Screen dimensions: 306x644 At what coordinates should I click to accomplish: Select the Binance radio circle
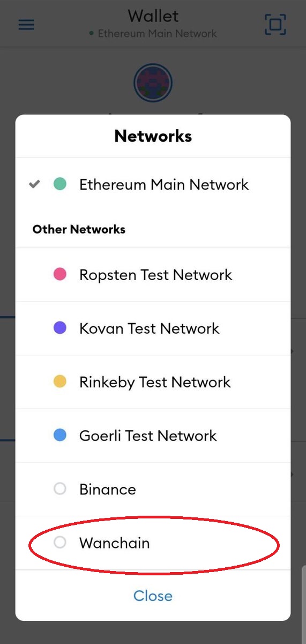click(60, 489)
